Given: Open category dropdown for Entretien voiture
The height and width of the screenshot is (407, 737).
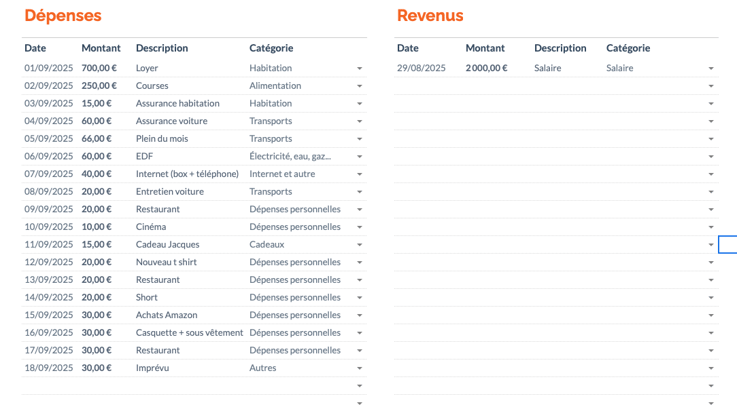Looking at the screenshot, I should coord(360,192).
